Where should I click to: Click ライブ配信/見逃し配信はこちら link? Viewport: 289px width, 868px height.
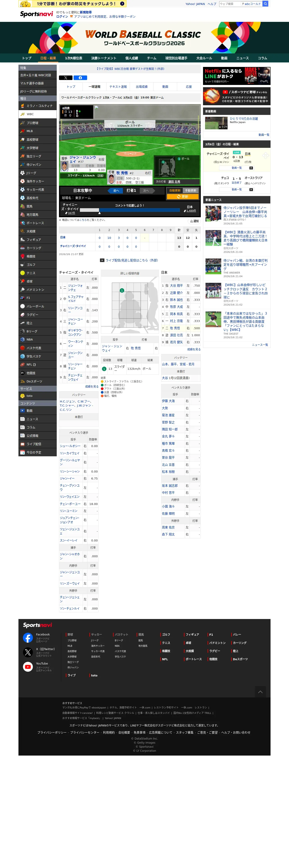click(x=131, y=260)
